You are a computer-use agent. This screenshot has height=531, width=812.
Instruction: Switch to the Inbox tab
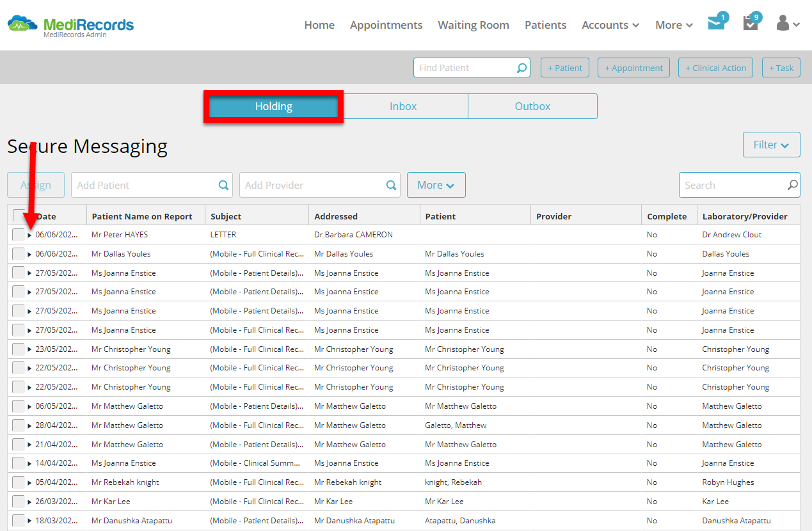click(x=403, y=106)
